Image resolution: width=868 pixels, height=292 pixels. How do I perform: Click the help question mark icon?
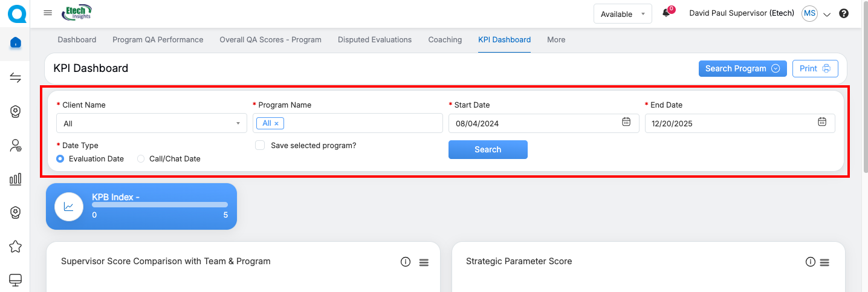coord(844,13)
